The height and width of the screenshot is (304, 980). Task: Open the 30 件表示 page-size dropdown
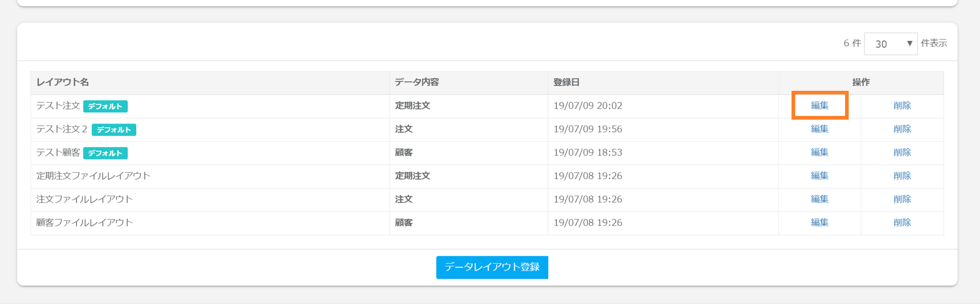pyautogui.click(x=890, y=44)
